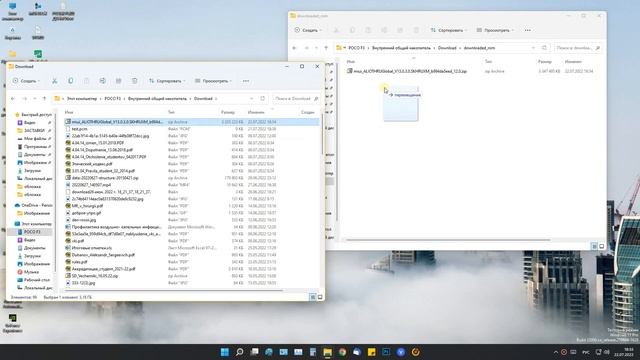Open Создать dropdown in Download window

pyautogui.click(x=26, y=81)
